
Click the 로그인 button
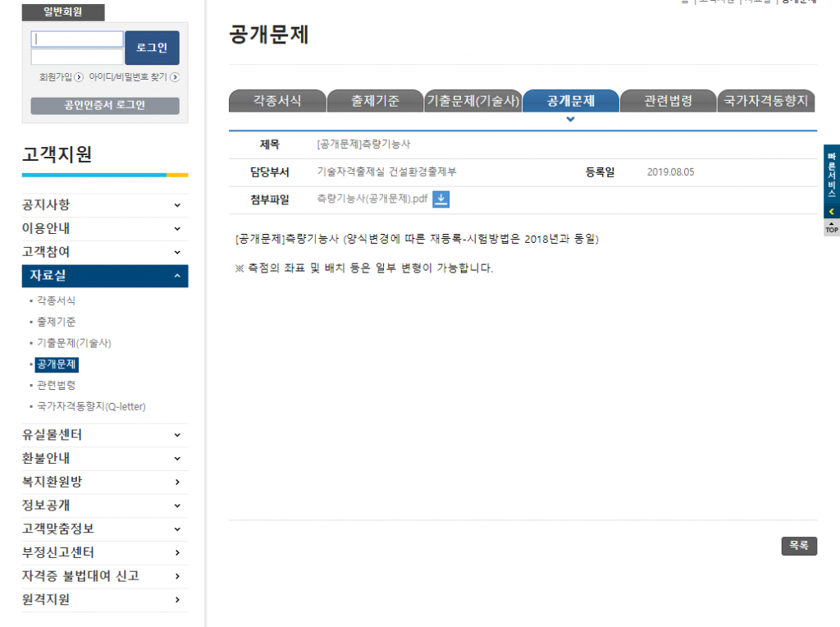click(152, 48)
